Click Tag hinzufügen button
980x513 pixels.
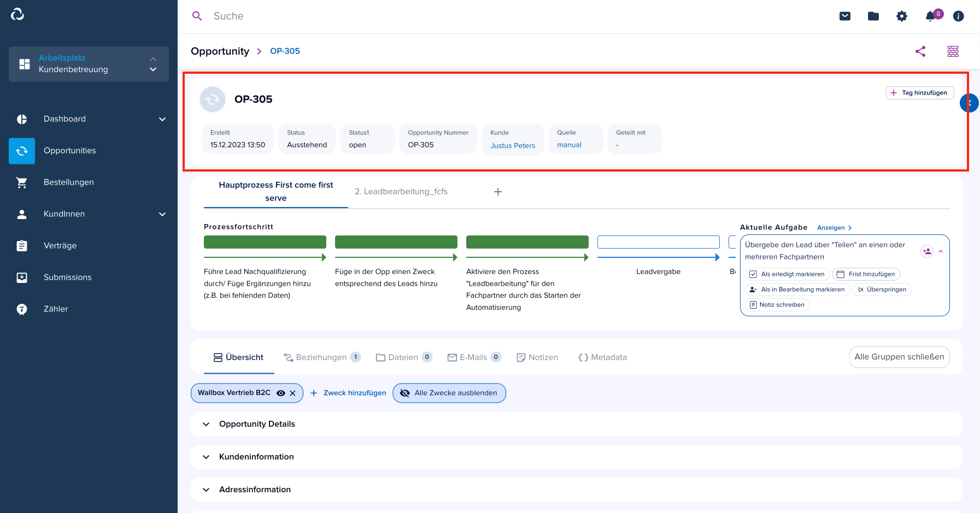pos(920,93)
